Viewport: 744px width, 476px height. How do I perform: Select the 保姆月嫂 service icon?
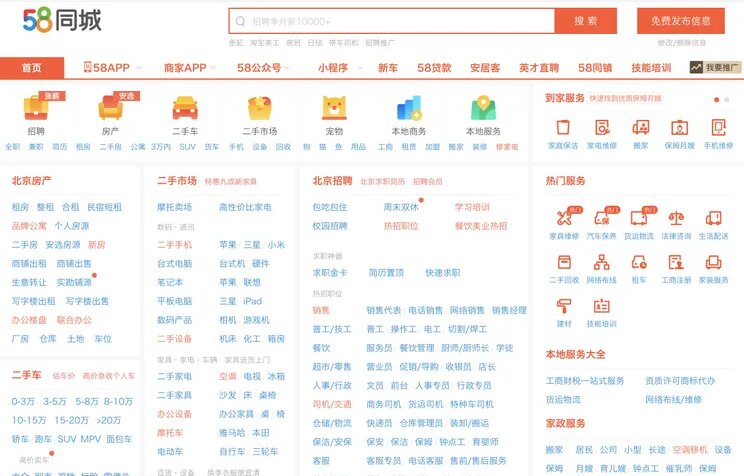(x=679, y=127)
